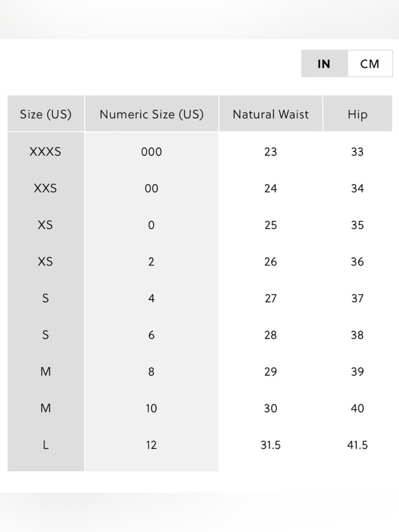
Task: Click numeric size 10 cell
Action: coord(151,408)
